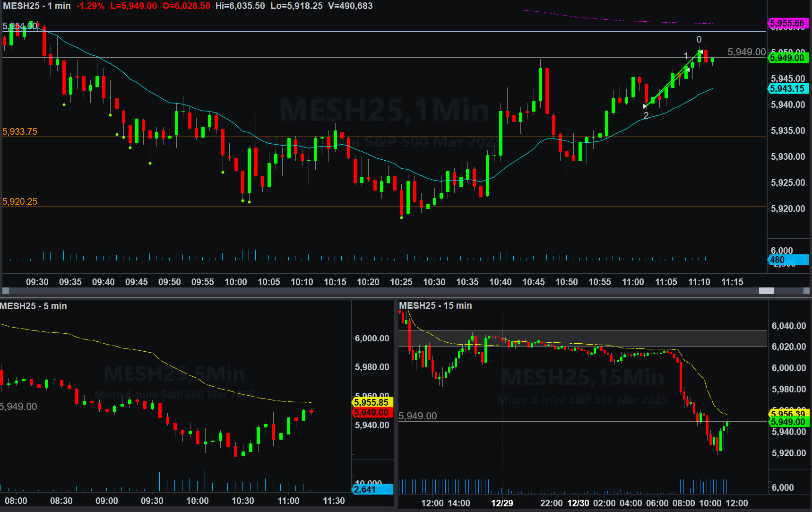Activate the MESH25 - 15 min chart title
Screen dimensions: 812x512
(x=435, y=305)
